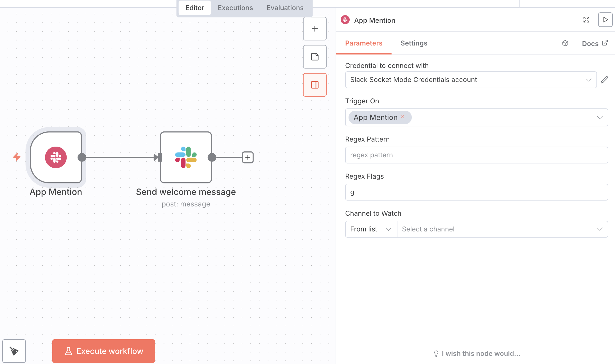615x364 pixels.
Task: Open the Docs link
Action: 594,43
